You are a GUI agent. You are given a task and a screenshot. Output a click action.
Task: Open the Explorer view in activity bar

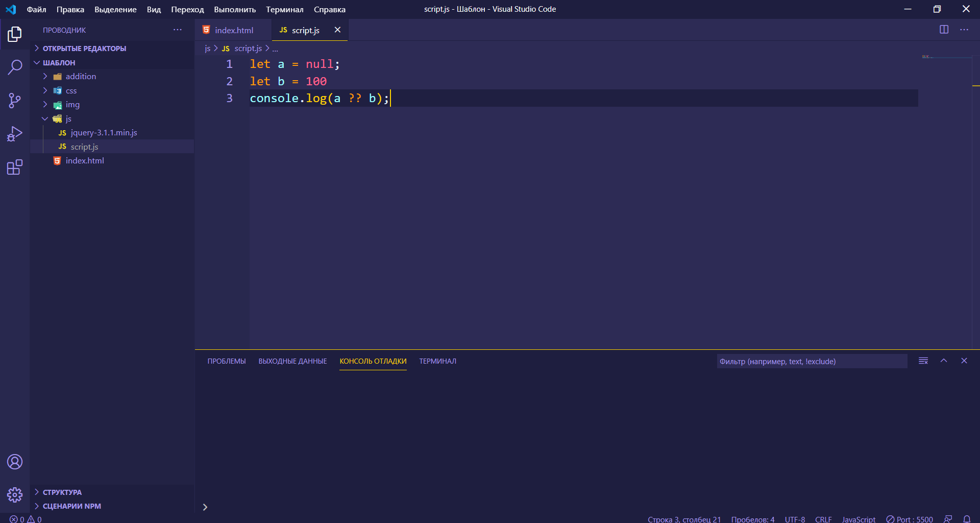click(x=15, y=34)
